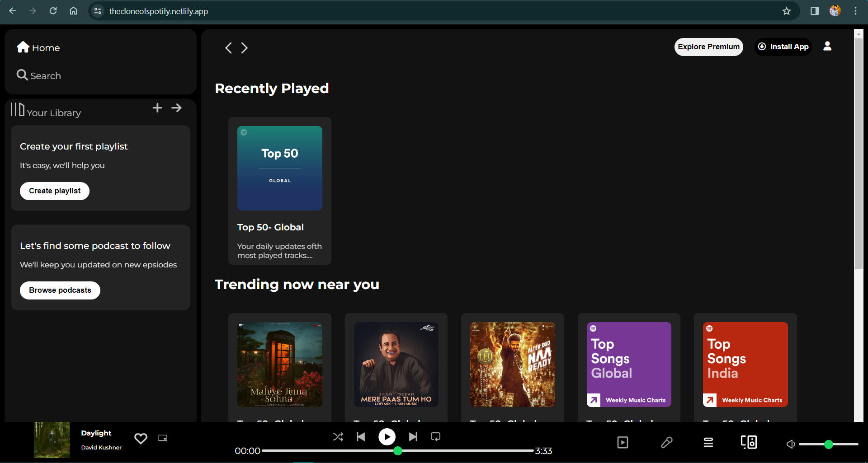Navigate forward with right chevron
The width and height of the screenshot is (868, 463).
pos(245,48)
